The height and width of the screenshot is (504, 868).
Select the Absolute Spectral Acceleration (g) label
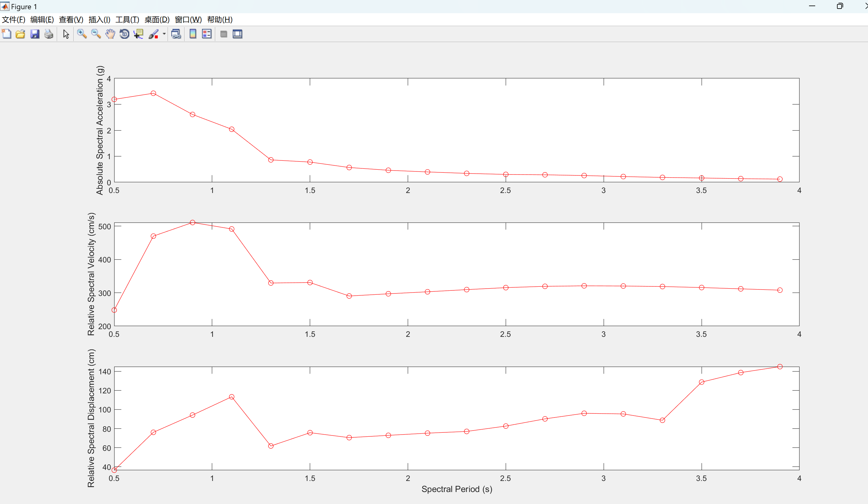tap(99, 130)
